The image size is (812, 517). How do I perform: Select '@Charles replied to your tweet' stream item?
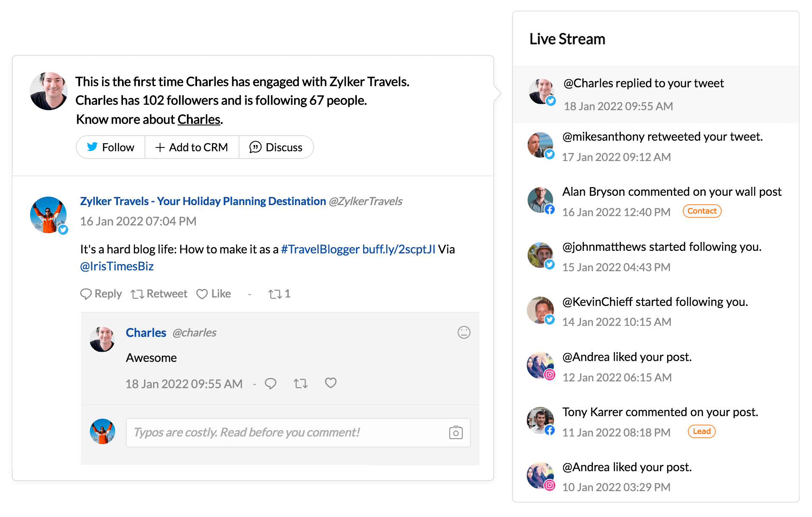point(656,94)
